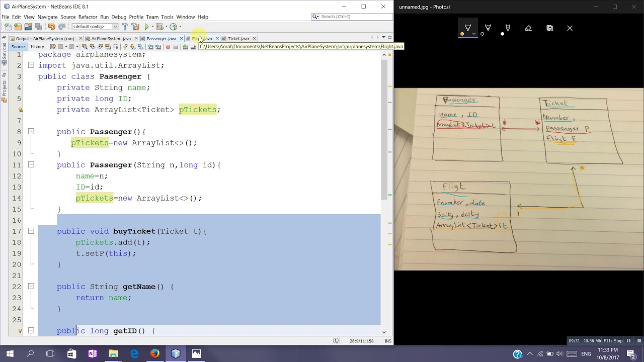Collapse the import fold on line 2
The width and height of the screenshot is (644, 362).
click(31, 65)
